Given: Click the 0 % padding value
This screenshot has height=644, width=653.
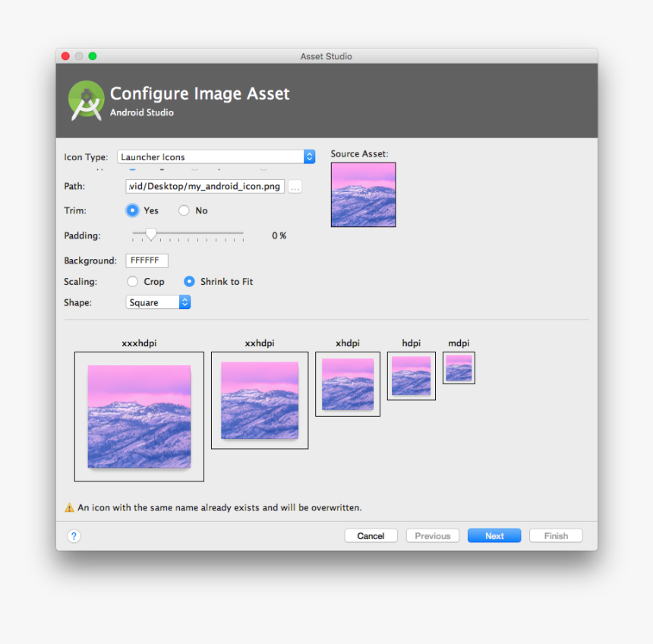Looking at the screenshot, I should tap(279, 235).
